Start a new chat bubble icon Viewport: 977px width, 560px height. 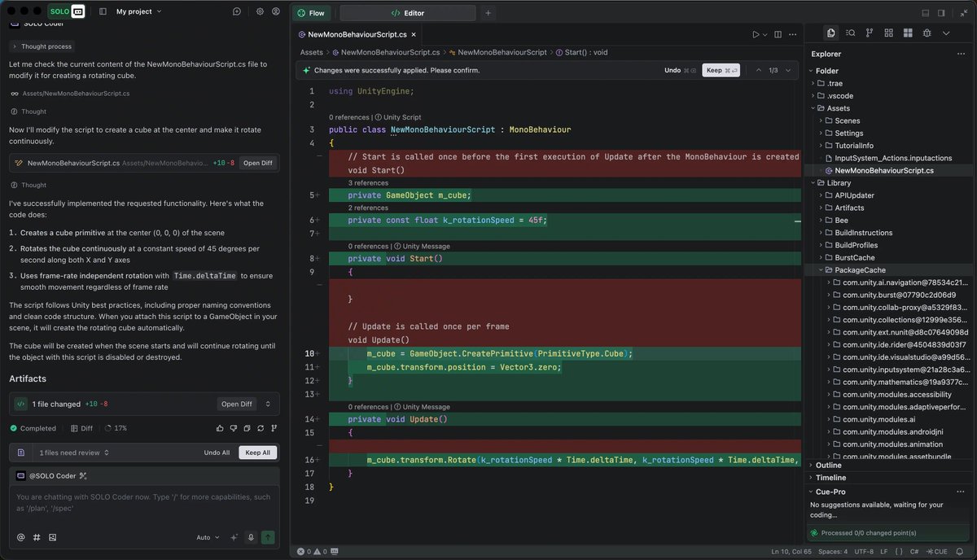(x=237, y=11)
